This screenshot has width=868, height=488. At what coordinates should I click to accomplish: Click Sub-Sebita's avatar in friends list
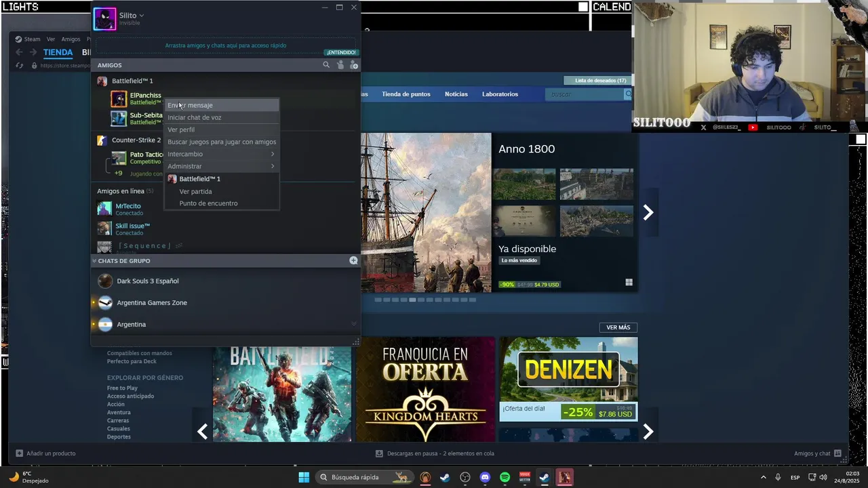click(x=119, y=119)
